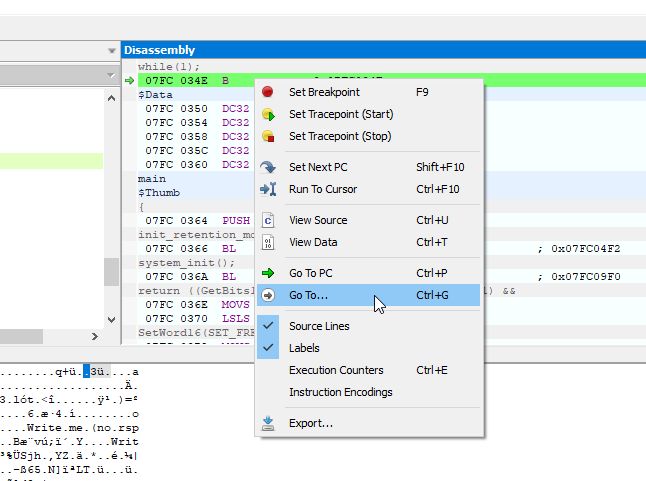Click comment 0x07FC04F2
Image resolution: width=646 pixels, height=481 pixels.
[x=585, y=249]
